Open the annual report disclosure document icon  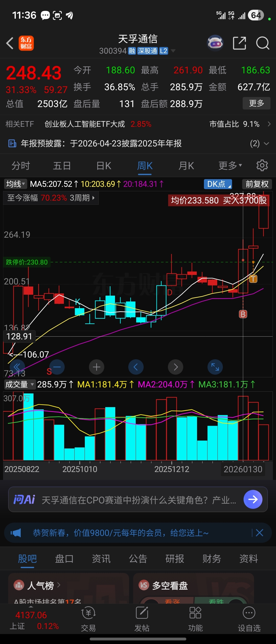tap(12, 143)
